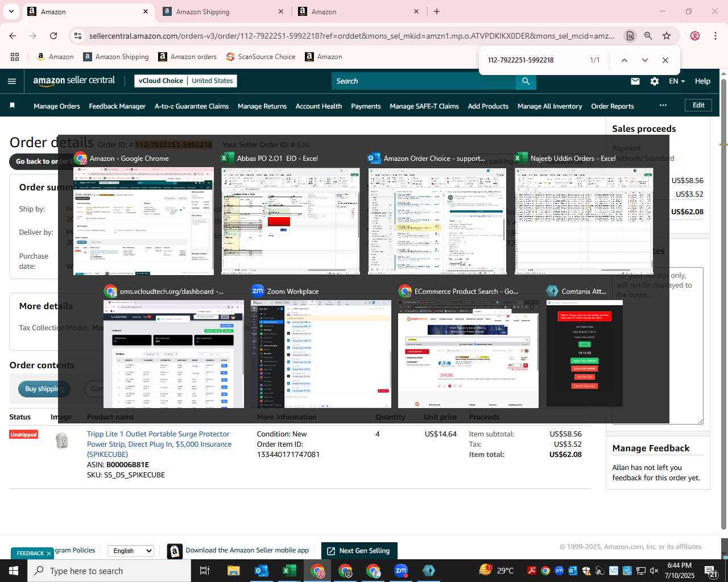Open the notification center in the system tray

click(711, 571)
